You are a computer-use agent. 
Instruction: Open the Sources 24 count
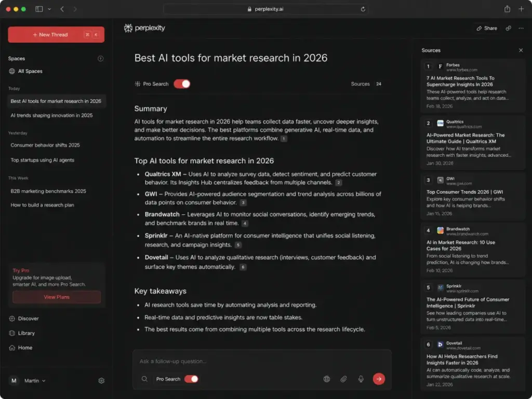[x=366, y=84]
